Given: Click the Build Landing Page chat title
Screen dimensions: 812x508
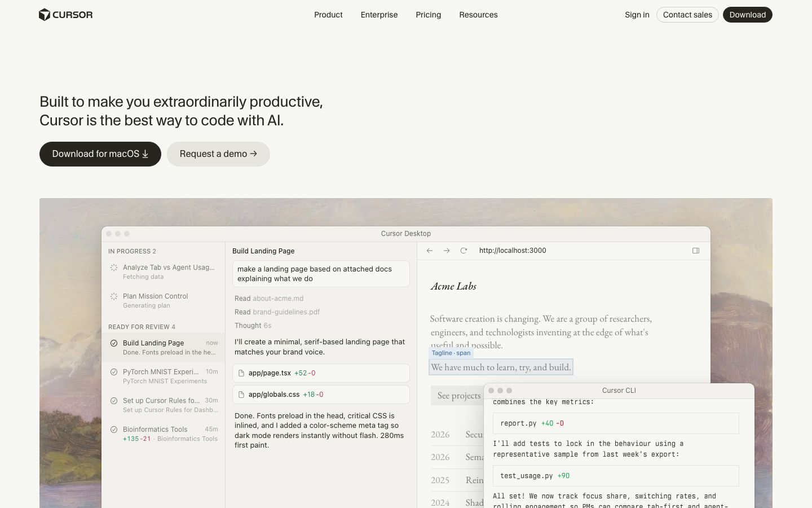Looking at the screenshot, I should (263, 251).
